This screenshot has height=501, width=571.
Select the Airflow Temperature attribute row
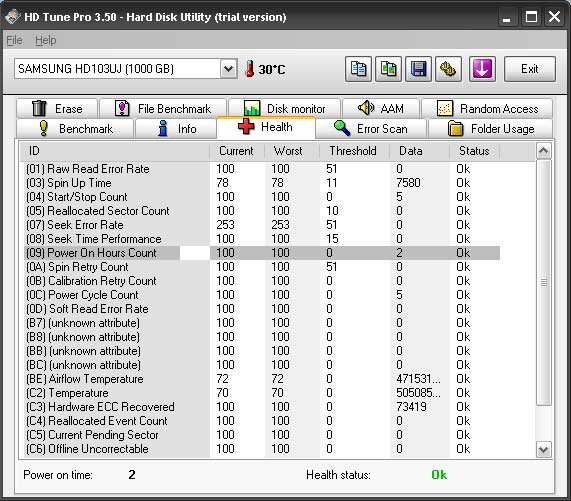tap(260, 379)
